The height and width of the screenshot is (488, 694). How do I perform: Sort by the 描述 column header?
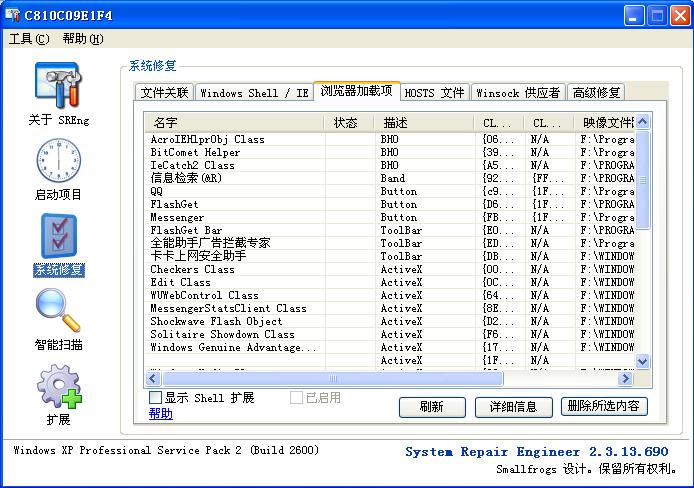coord(424,123)
